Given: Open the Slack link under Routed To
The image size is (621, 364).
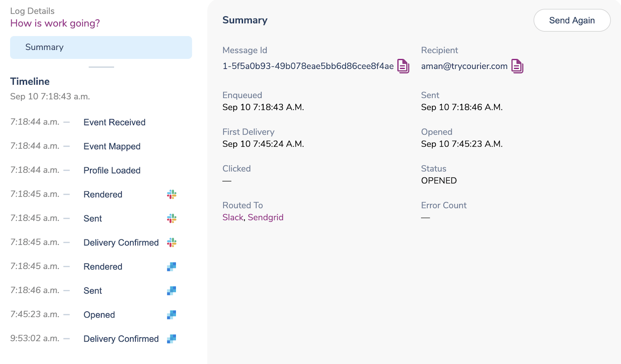Looking at the screenshot, I should [233, 217].
